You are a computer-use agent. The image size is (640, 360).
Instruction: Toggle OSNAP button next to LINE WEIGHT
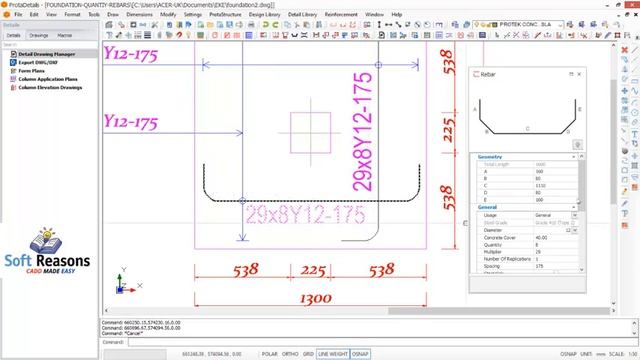pos(360,354)
